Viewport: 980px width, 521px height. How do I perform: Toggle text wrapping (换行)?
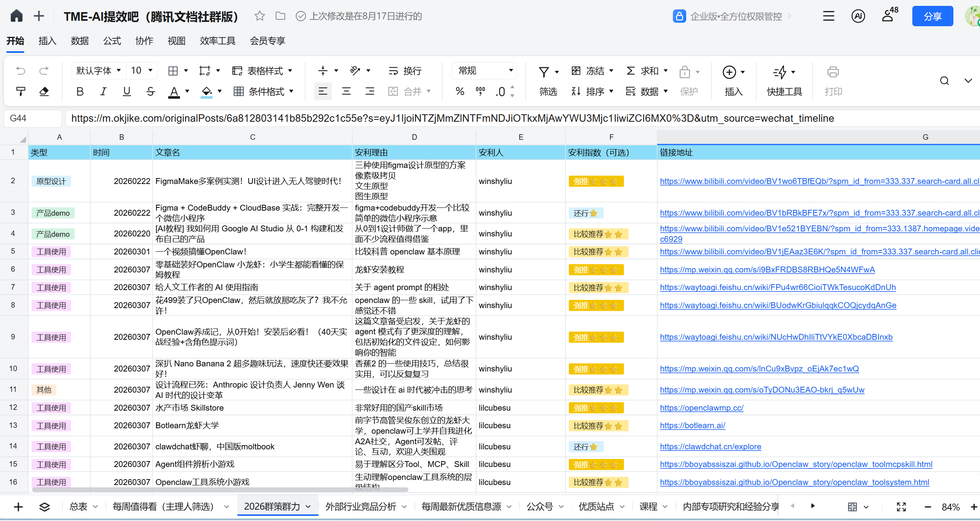pyautogui.click(x=405, y=71)
